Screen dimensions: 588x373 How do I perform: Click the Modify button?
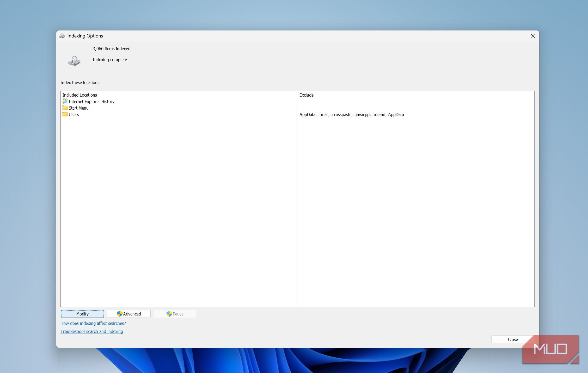coord(82,314)
